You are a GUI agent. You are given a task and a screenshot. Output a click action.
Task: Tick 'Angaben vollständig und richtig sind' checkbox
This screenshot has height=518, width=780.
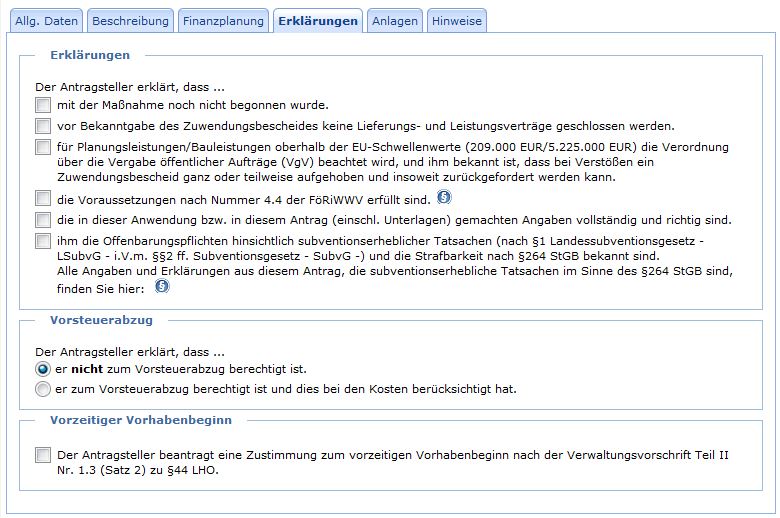[x=43, y=219]
